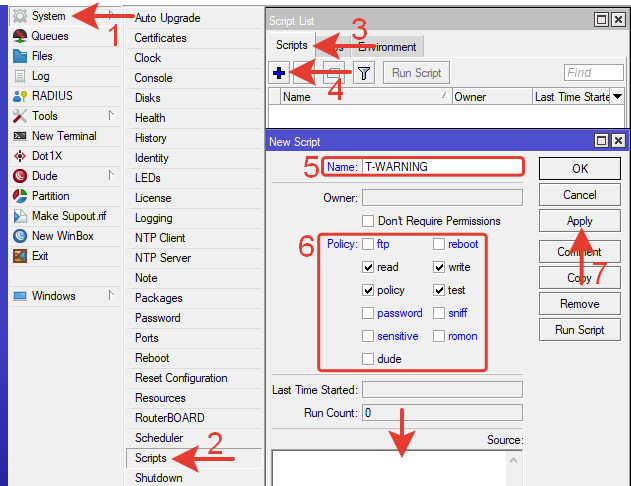This screenshot has height=486, width=631.
Task: Enable the dude policy checkbox
Action: coord(368,359)
